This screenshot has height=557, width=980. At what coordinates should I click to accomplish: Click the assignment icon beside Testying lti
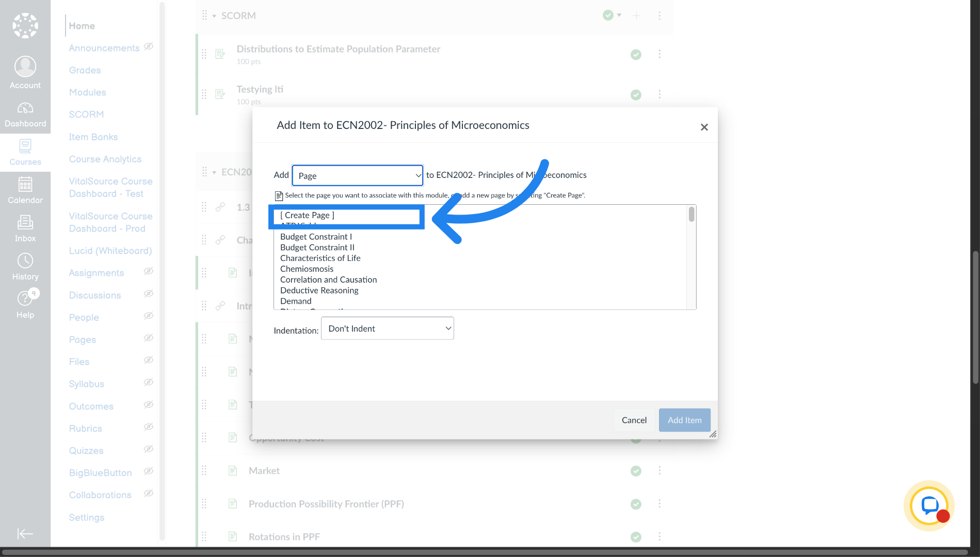point(220,94)
